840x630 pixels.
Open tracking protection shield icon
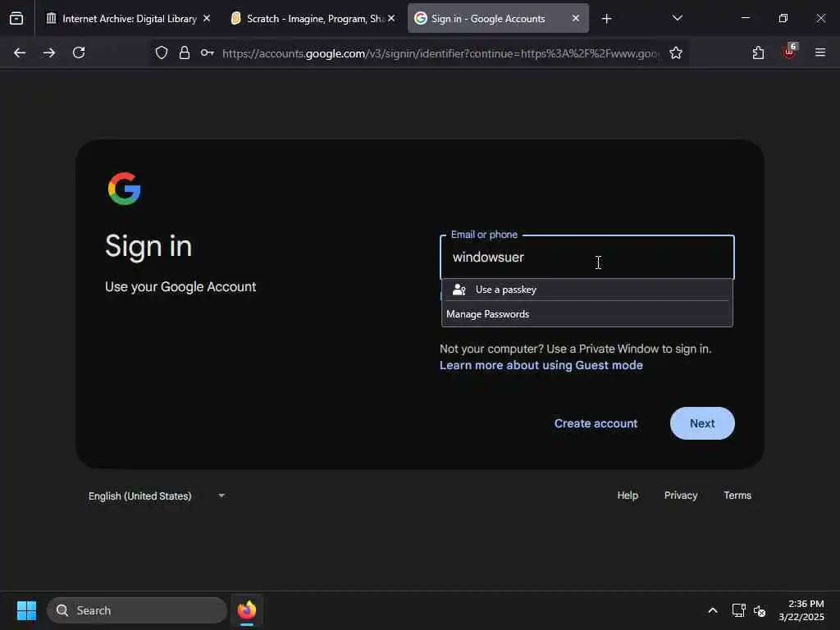(162, 52)
